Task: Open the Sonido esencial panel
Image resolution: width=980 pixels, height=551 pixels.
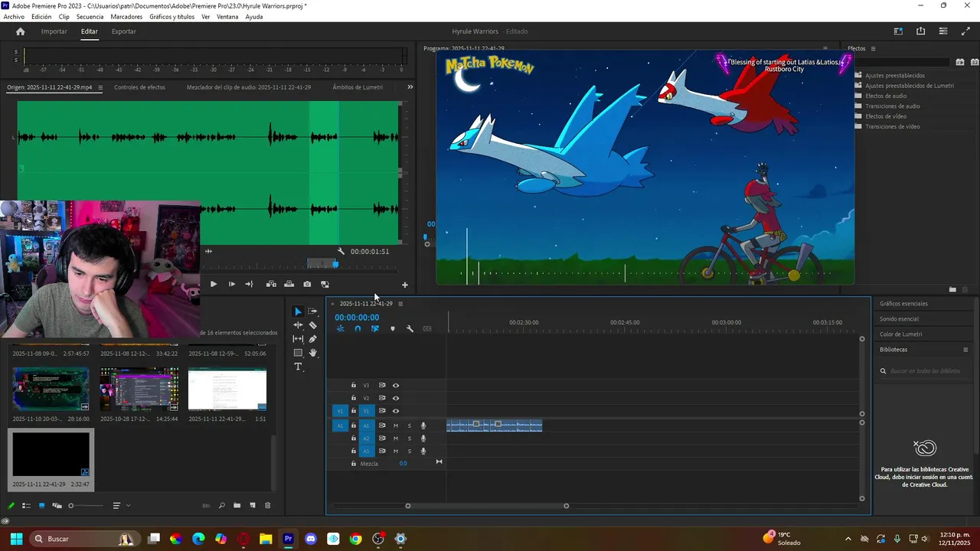Action: click(x=899, y=319)
